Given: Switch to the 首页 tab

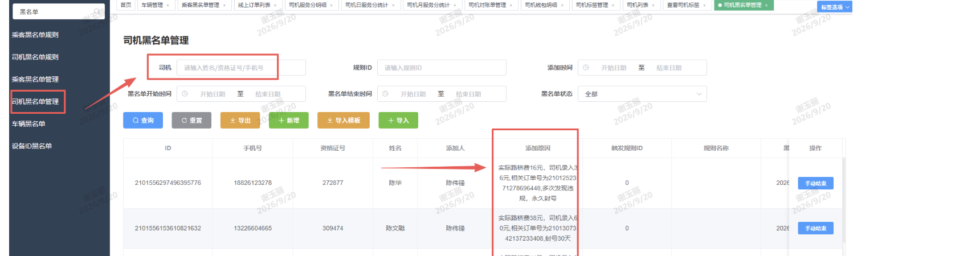Looking at the screenshot, I should click(125, 5).
